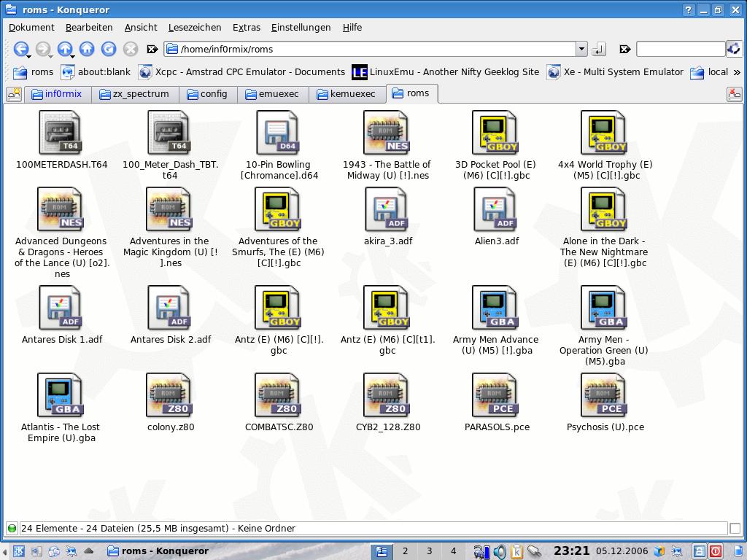Select Advanced Dungeons & Dragons nes file
Image resolution: width=747 pixels, height=560 pixels.
(60, 209)
